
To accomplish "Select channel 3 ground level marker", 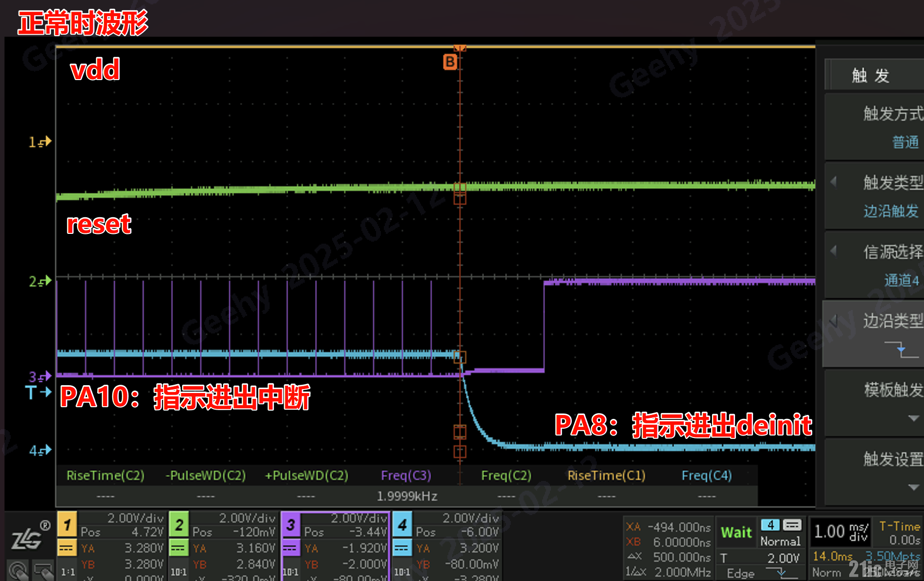I will [x=40, y=376].
